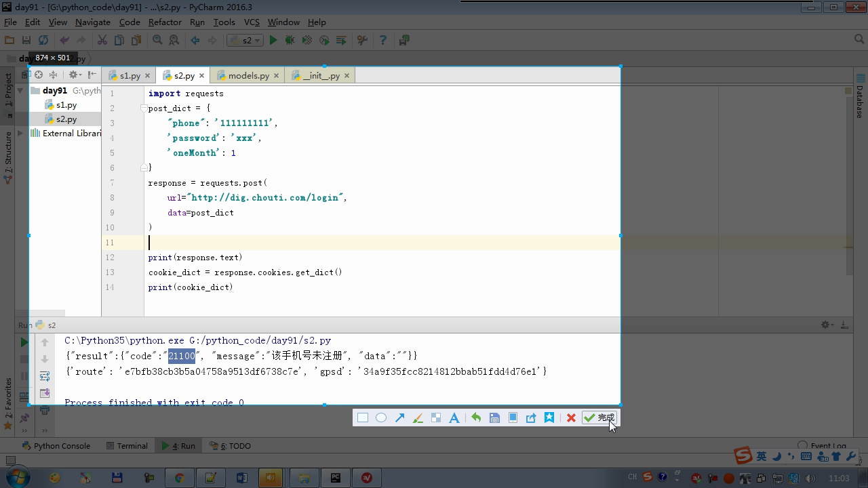The width and height of the screenshot is (868, 488).
Task: Collapse the day91 project folder
Action: 20,91
